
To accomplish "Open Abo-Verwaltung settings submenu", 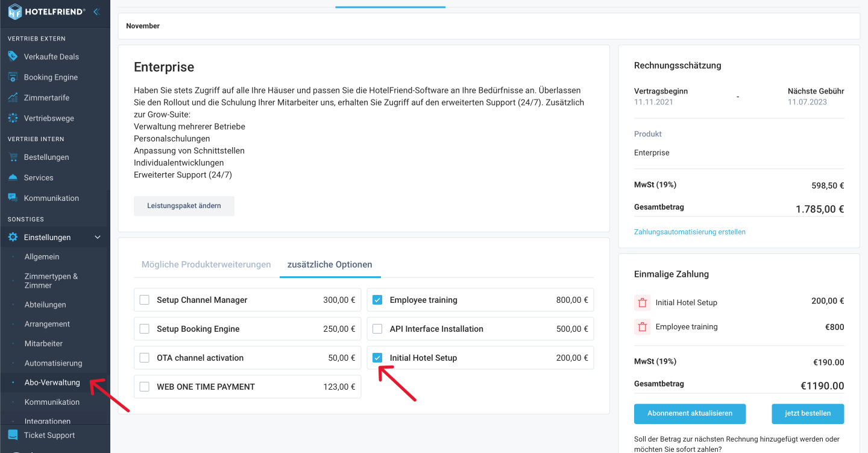I will click(x=52, y=382).
